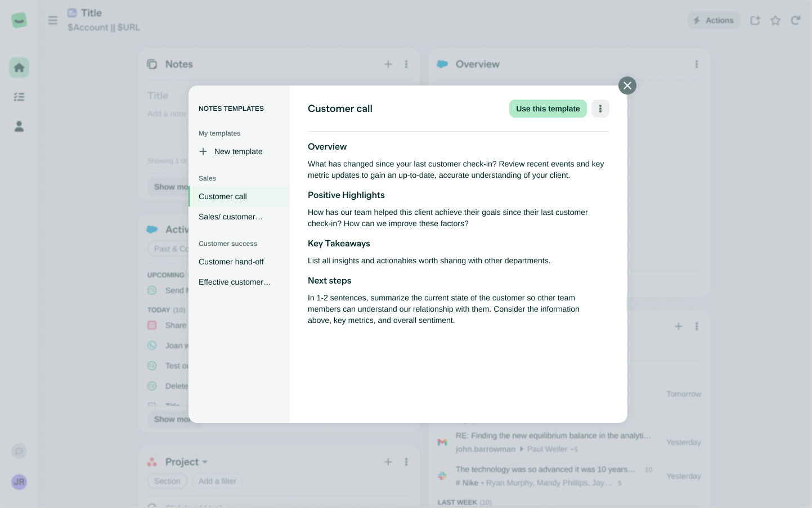Select the Customer call template
The height and width of the screenshot is (508, 812).
point(223,196)
